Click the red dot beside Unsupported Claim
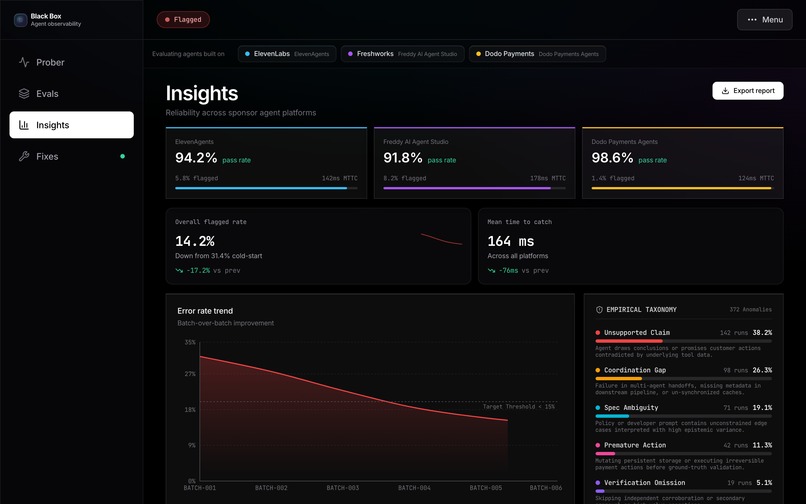Screen dimensions: 806x504 pyautogui.click(x=598, y=333)
